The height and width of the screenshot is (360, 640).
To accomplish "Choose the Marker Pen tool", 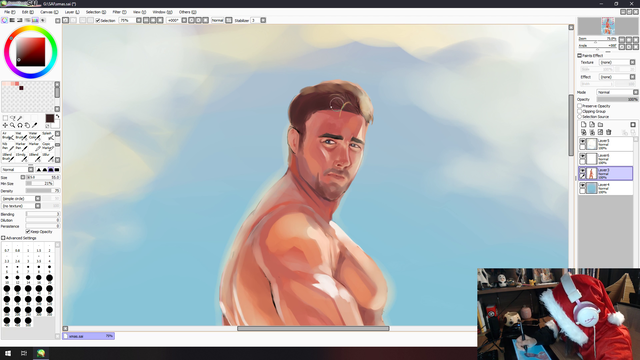I will point(21,147).
